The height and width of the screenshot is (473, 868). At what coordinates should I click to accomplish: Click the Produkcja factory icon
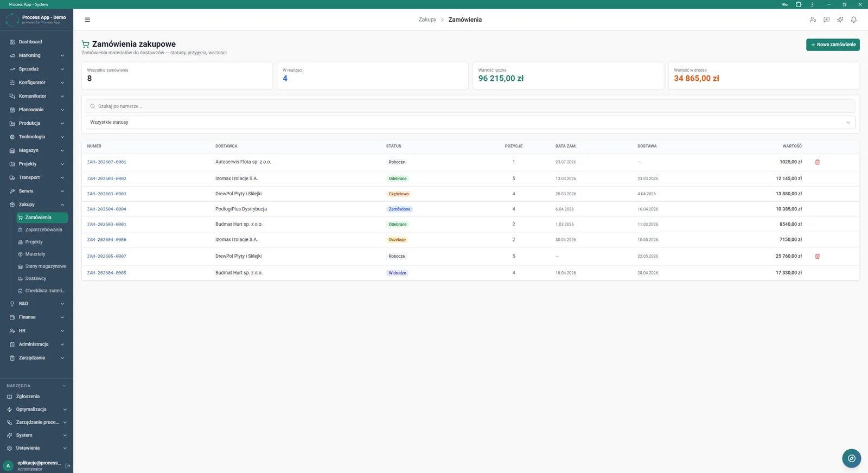pos(12,123)
